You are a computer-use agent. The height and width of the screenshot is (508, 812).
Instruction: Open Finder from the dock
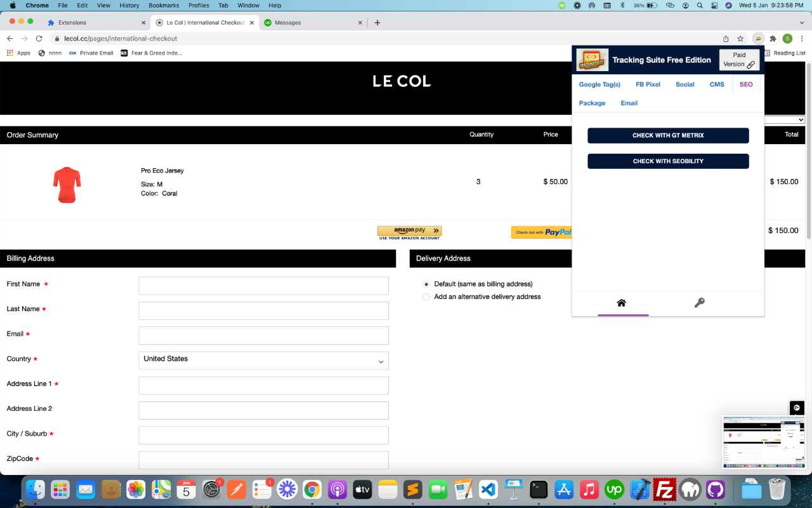point(36,489)
